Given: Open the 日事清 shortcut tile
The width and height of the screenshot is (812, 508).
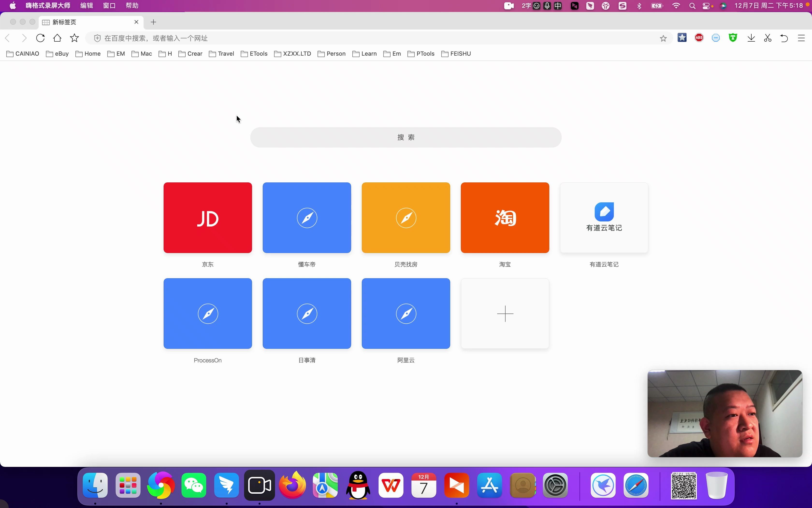Looking at the screenshot, I should click(x=307, y=314).
